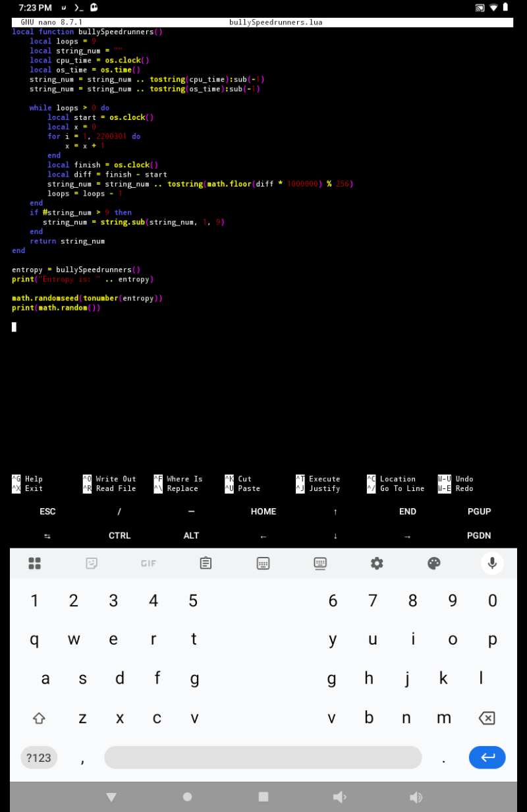Tap the cast icon in status bar

480,8
